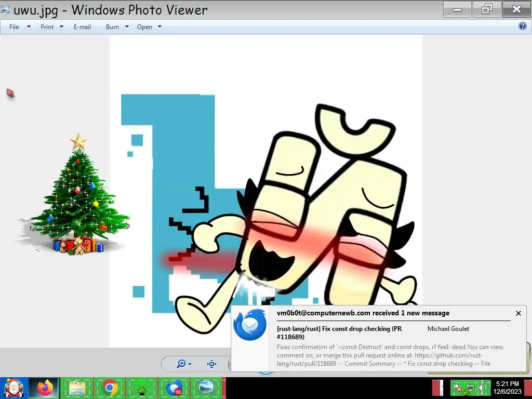Open the Santa Start button
The height and width of the screenshot is (399, 532).
click(x=14, y=388)
